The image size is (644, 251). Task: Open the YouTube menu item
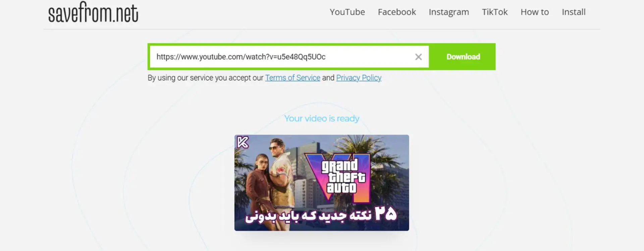tap(347, 12)
